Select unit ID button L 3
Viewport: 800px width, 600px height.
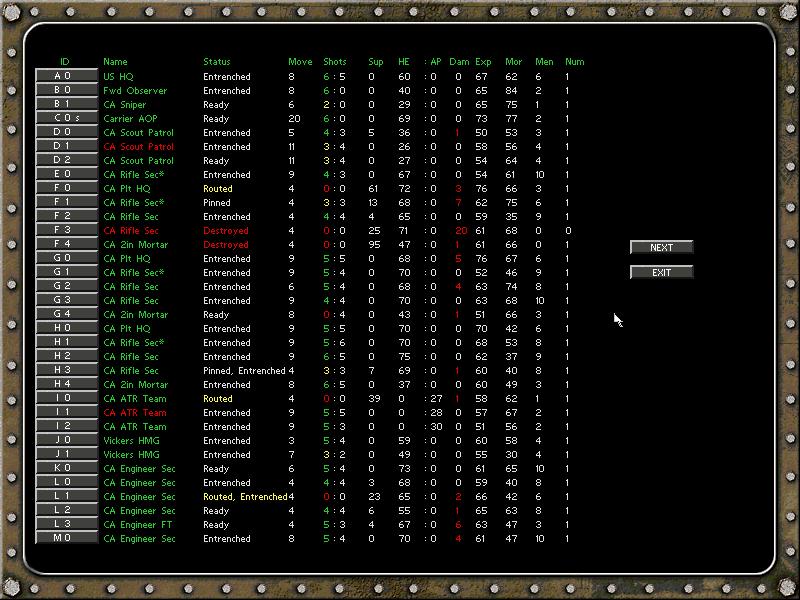(x=66, y=524)
